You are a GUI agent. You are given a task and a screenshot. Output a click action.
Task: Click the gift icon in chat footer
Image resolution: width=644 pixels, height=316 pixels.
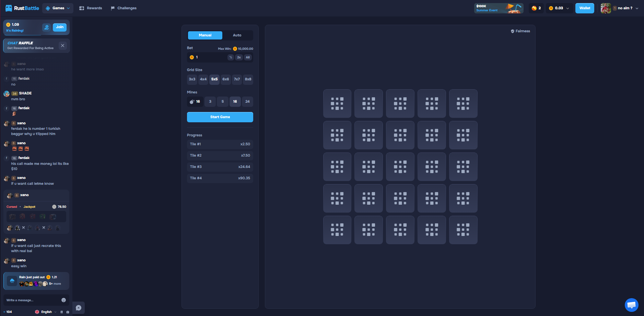[68, 312]
